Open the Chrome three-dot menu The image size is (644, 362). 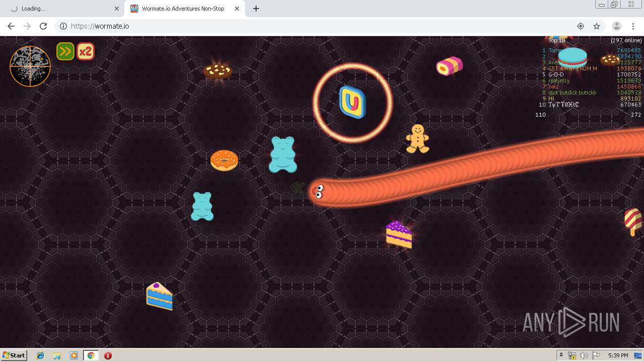633,26
